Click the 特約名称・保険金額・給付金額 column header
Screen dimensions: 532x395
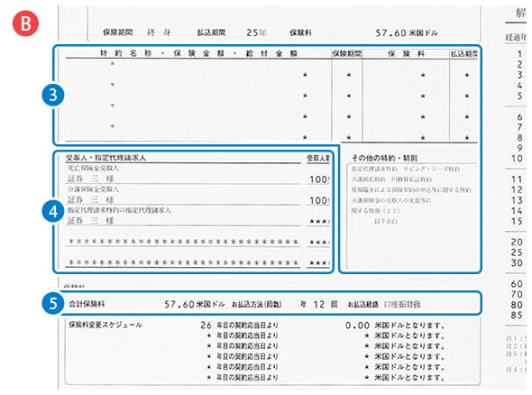198,53
